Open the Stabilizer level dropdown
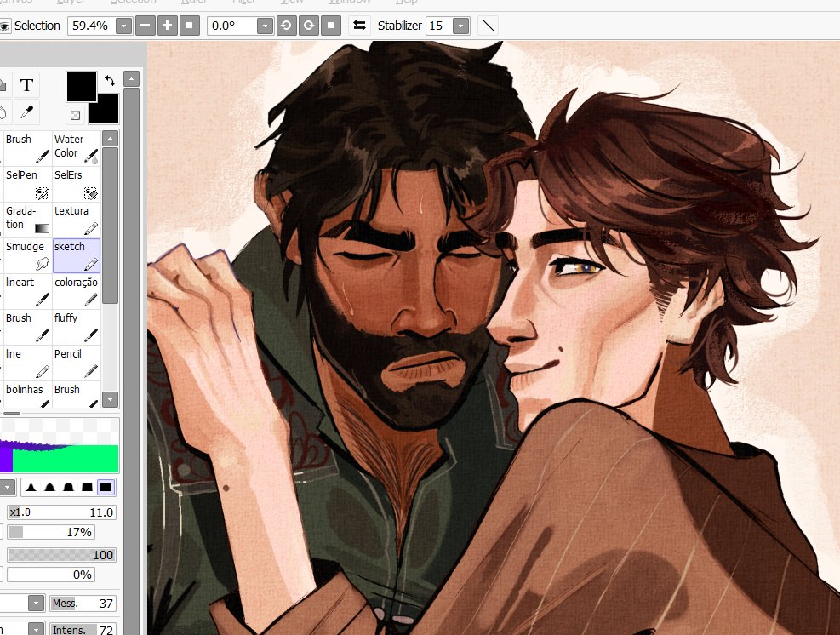This screenshot has width=840, height=635. click(460, 26)
